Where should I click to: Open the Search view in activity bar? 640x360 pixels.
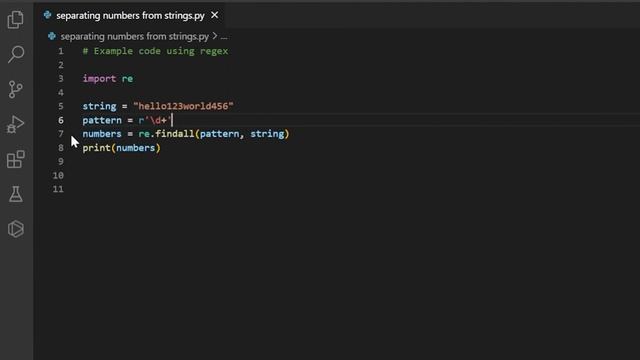[16, 54]
